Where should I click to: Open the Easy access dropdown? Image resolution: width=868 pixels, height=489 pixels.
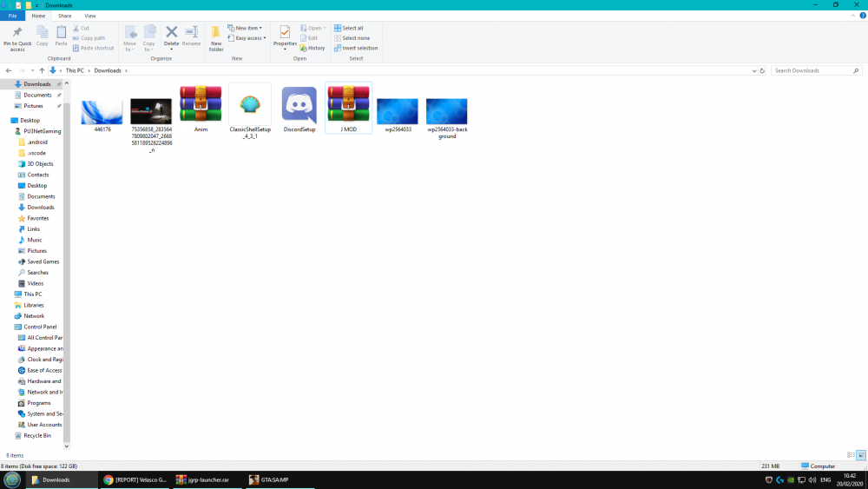247,38
